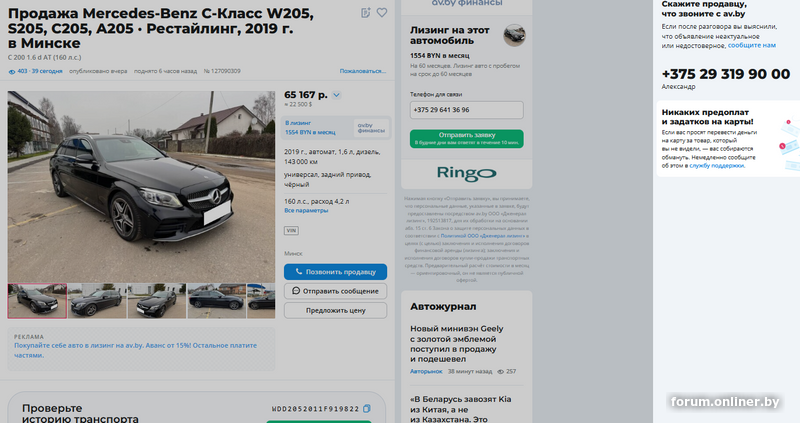Submit leasing request via Отправить заявку
The width and height of the screenshot is (800, 423).
(466, 138)
